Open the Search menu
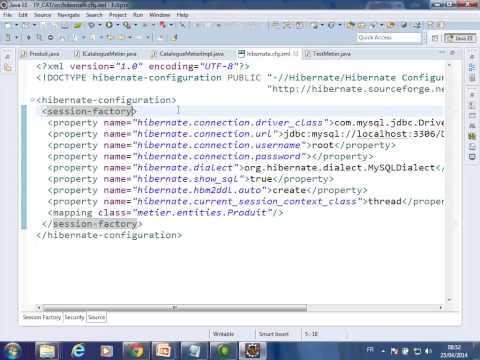Image resolution: width=480 pixels, height=360 pixels. tap(94, 15)
